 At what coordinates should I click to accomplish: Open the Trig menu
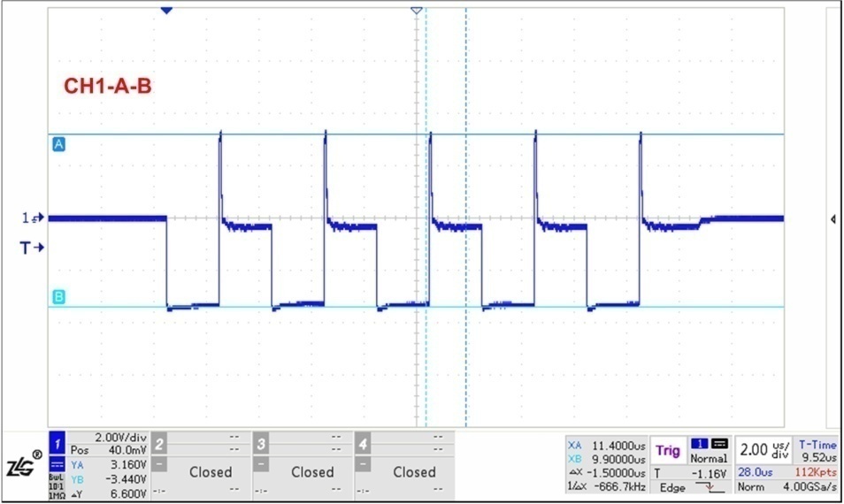pyautogui.click(x=668, y=451)
